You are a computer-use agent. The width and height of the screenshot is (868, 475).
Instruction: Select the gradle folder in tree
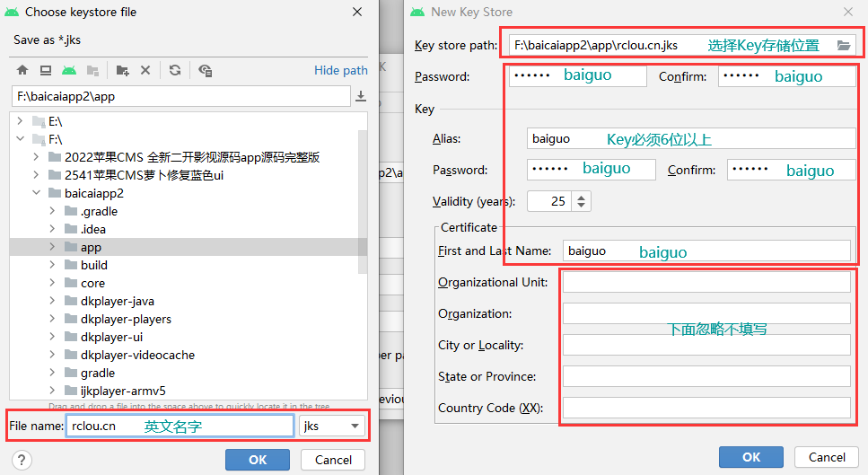click(x=97, y=373)
